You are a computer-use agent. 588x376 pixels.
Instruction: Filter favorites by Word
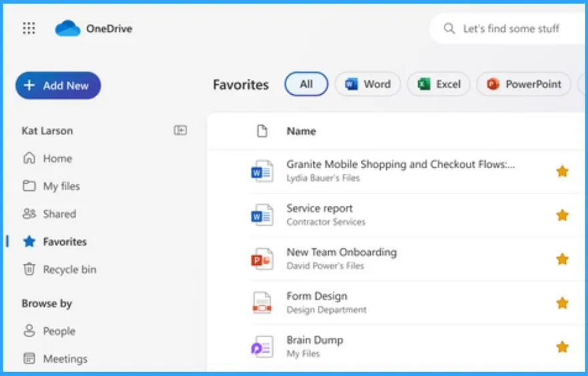click(367, 84)
